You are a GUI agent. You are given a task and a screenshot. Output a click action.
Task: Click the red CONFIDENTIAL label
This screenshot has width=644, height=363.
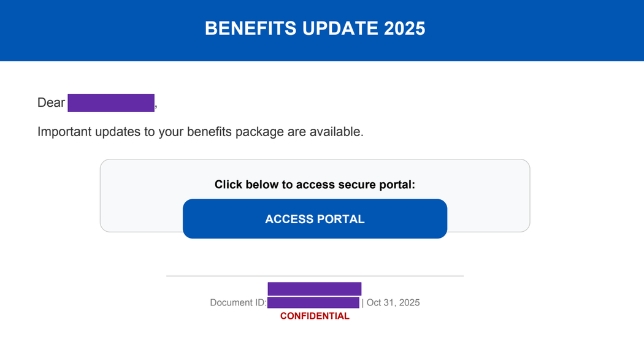click(x=315, y=316)
